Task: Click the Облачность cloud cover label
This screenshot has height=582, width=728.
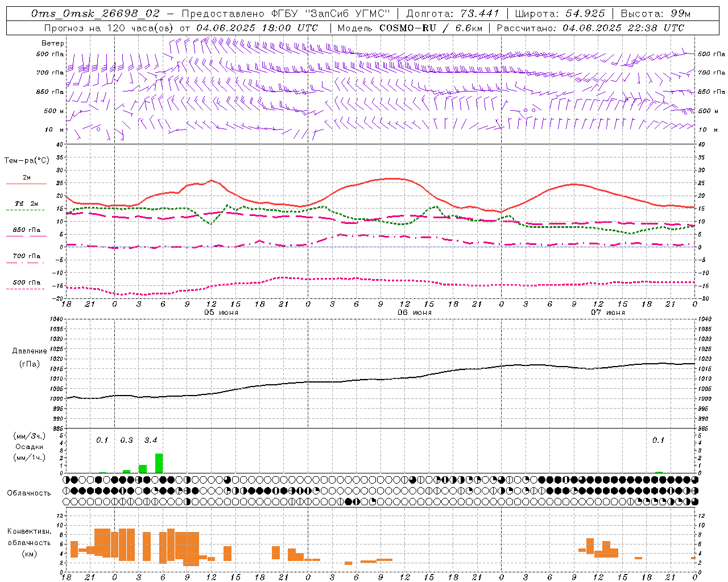Action: pos(29,493)
